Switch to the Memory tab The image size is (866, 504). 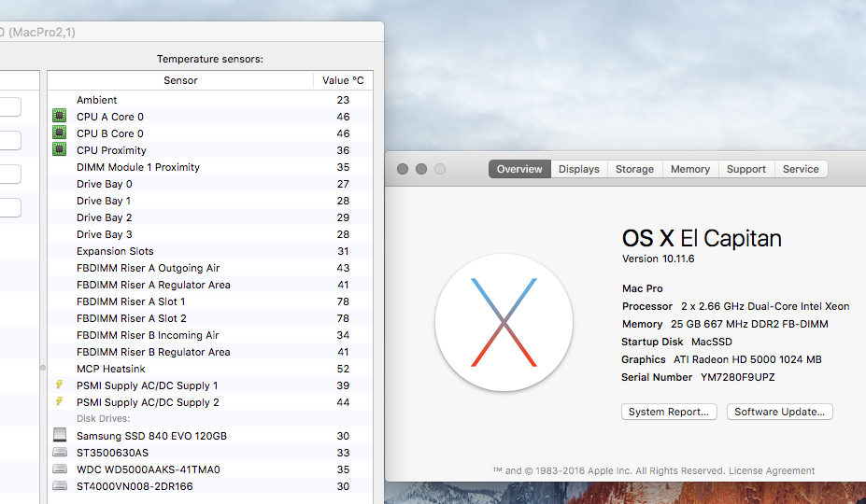tap(690, 169)
